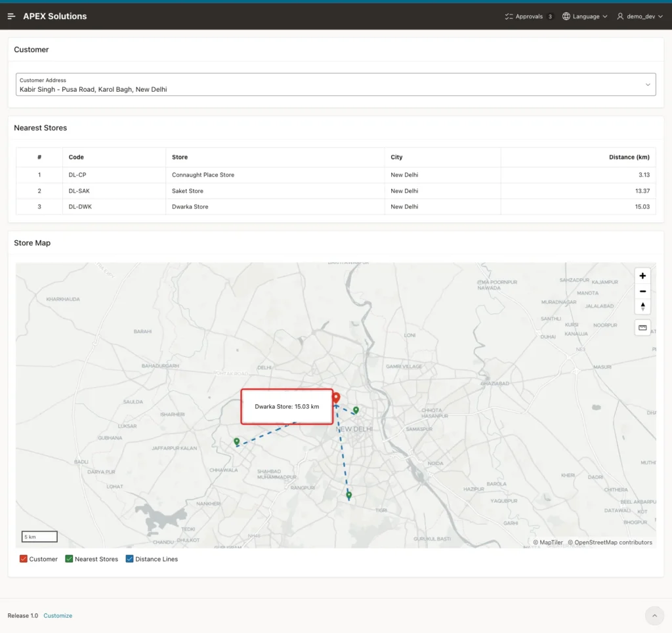Click the Nearest Stores legend label

(x=96, y=559)
